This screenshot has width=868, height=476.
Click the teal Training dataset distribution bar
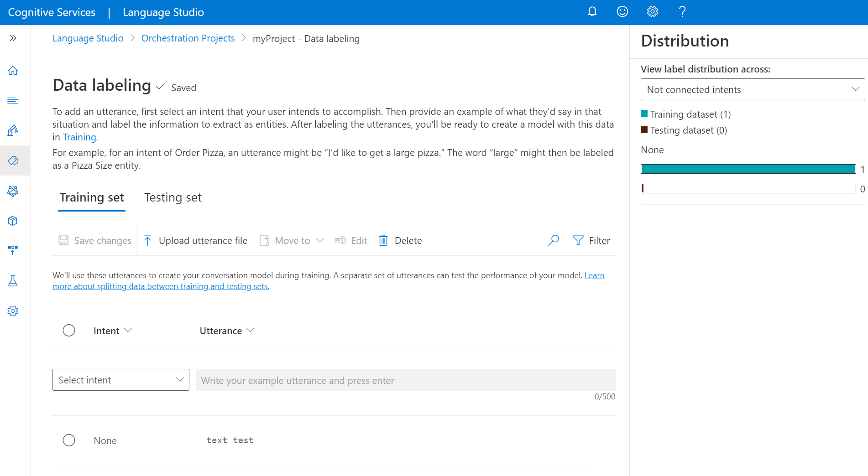tap(748, 168)
